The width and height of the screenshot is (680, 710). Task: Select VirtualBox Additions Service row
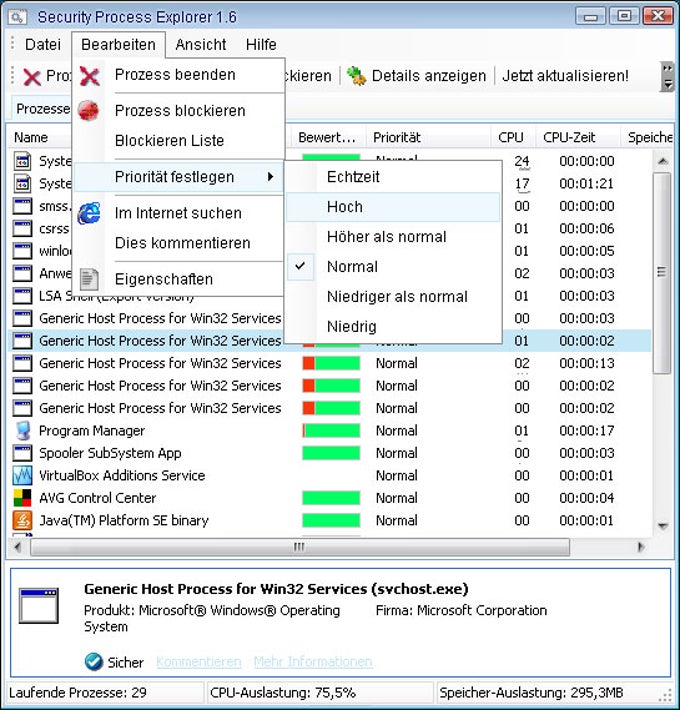[x=330, y=475]
